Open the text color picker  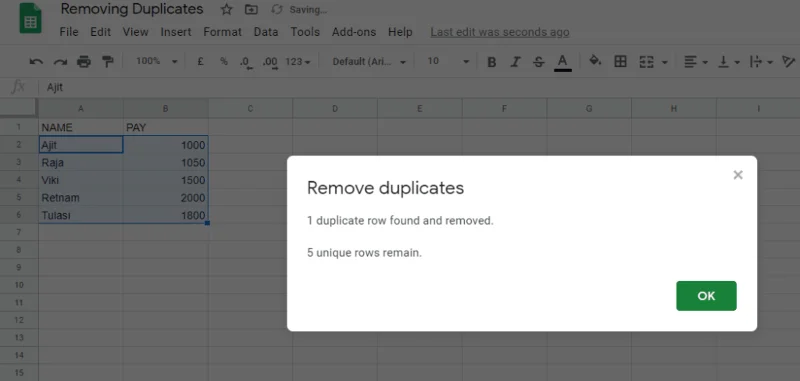[562, 62]
